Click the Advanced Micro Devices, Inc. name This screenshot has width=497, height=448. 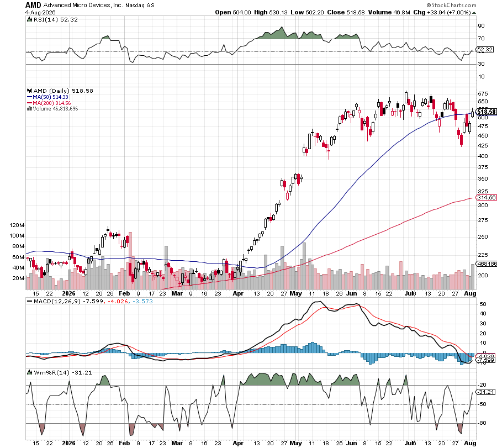[83, 5]
